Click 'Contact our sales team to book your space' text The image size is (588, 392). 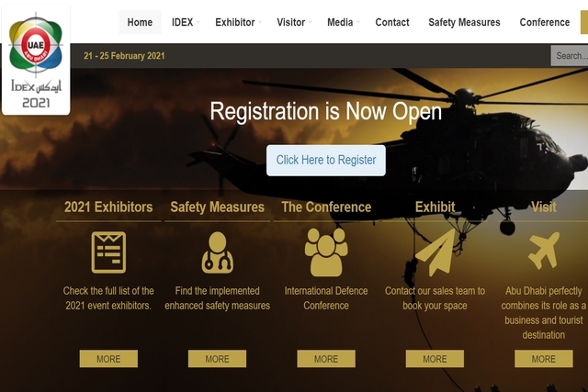pos(435,298)
